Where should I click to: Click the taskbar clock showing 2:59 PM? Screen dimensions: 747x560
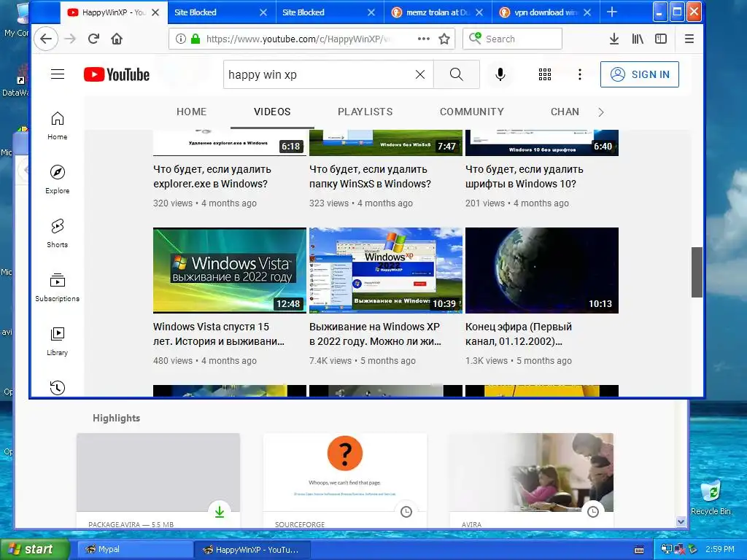(720, 550)
